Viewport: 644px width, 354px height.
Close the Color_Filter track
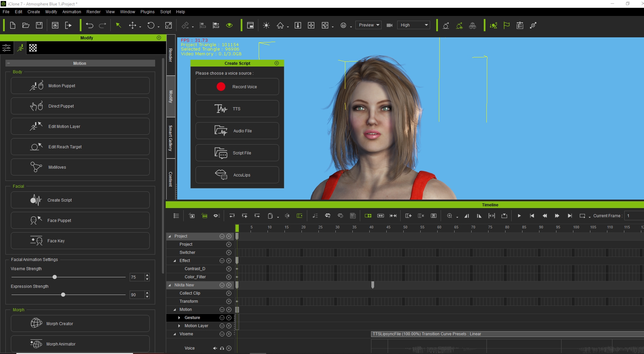[x=229, y=277]
